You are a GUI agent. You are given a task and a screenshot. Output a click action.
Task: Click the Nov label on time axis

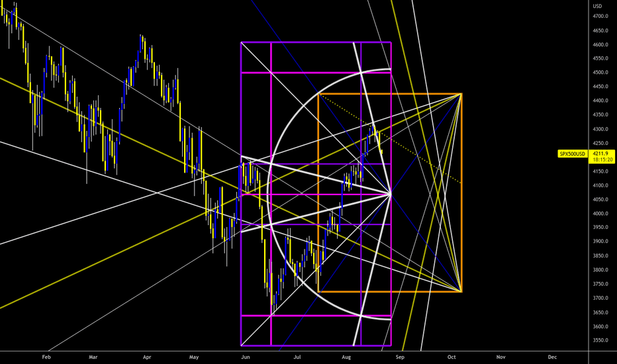(500, 357)
